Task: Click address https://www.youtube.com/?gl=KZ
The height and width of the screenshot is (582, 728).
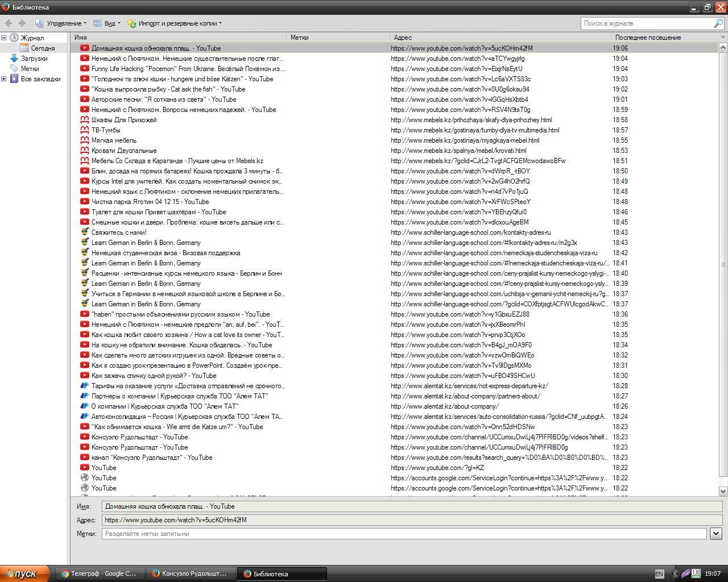Action: pyautogui.click(x=437, y=468)
